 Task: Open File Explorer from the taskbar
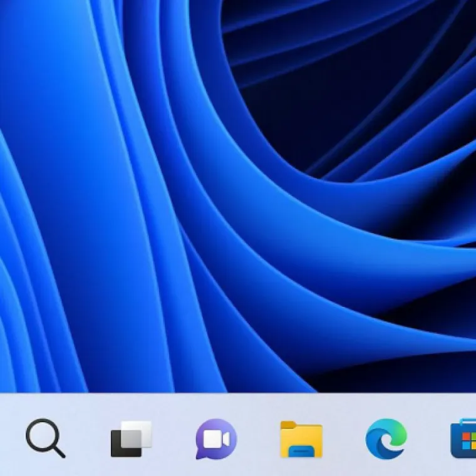coord(301,438)
